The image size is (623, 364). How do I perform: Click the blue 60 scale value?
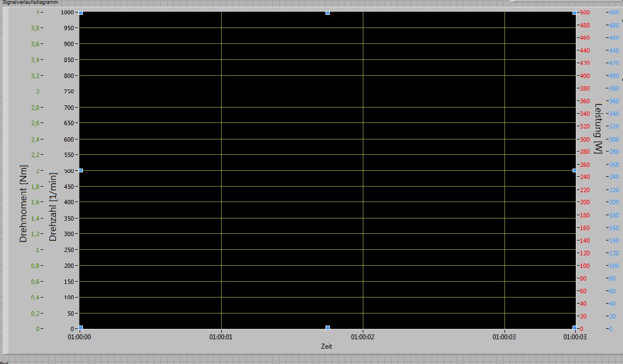(612, 291)
